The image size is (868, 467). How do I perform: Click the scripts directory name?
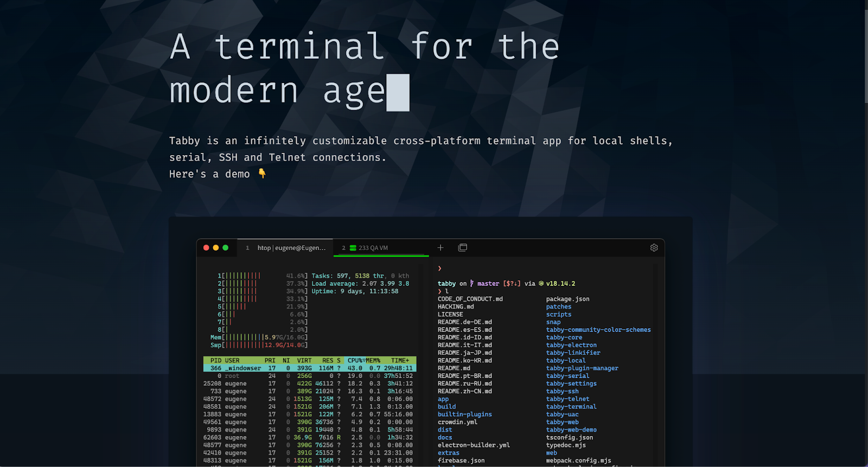pyautogui.click(x=559, y=314)
